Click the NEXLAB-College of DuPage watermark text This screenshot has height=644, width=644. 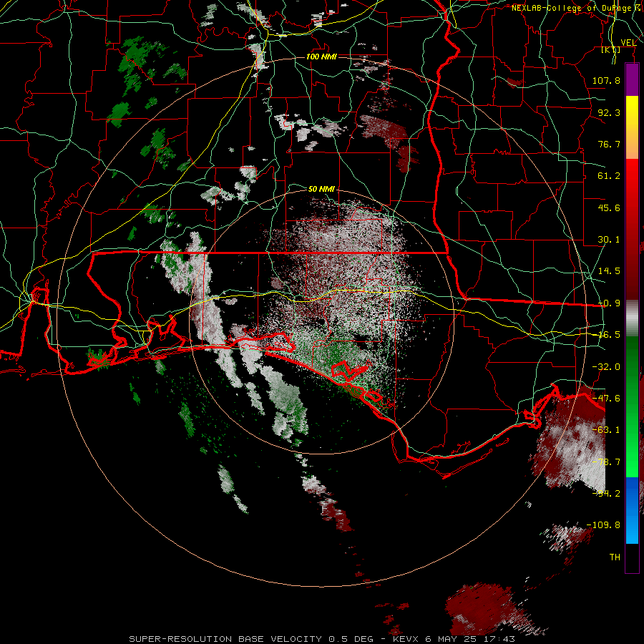click(575, 8)
